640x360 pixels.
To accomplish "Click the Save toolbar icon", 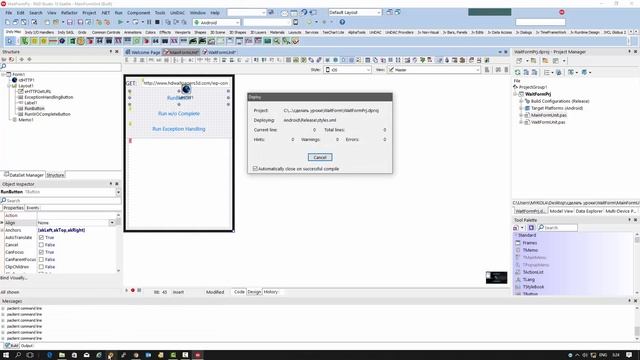I will pyautogui.click(x=70, y=22).
